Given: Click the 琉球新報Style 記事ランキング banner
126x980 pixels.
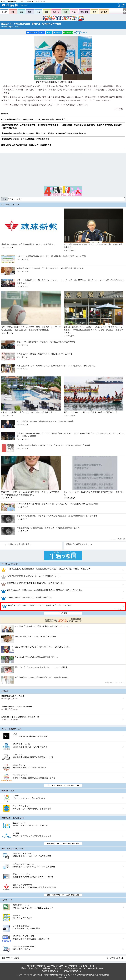Looking at the screenshot, I should tap(63, 620).
